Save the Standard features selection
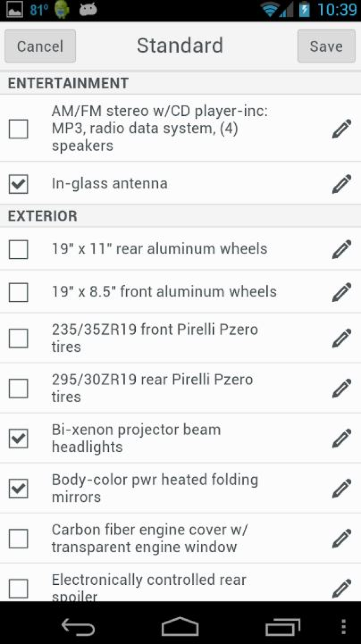 pos(326,46)
